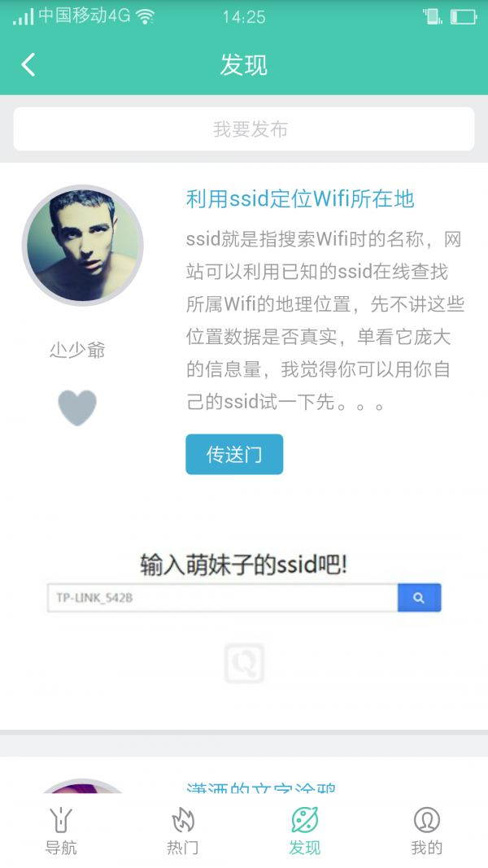The width and height of the screenshot is (488, 868).
Task: Tap the 我要发布 publish box
Action: click(x=244, y=129)
